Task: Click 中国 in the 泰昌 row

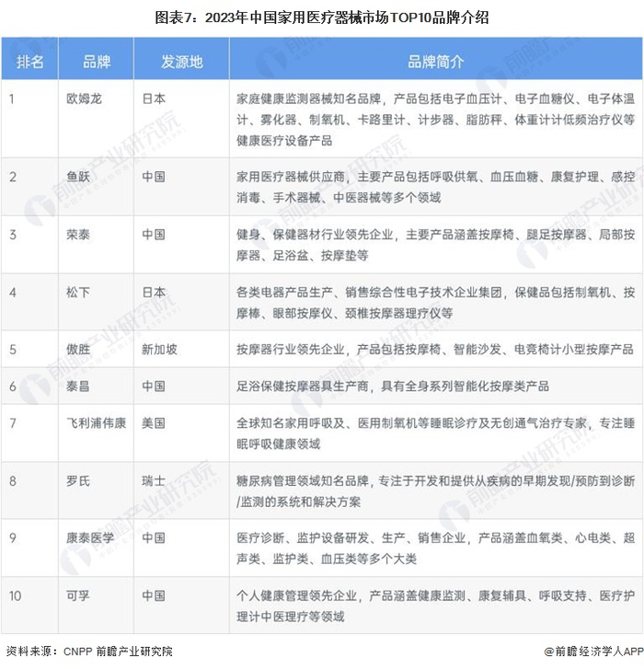Action: (154, 386)
